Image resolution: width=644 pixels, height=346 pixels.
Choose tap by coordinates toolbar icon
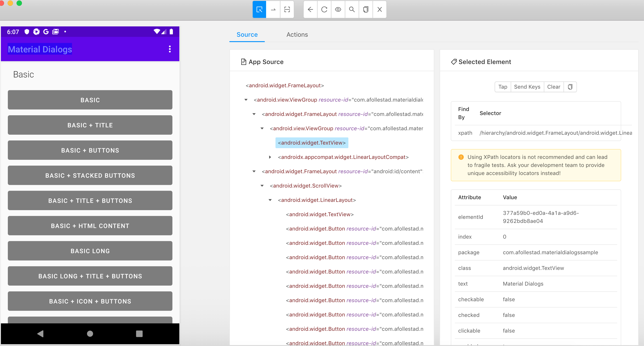click(x=287, y=9)
